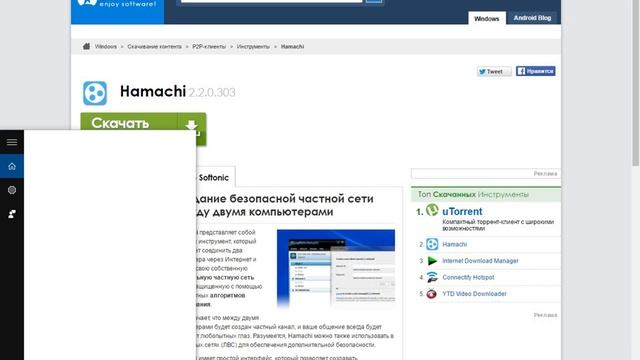Click Internet Download Manager icon
This screenshot has height=360, width=640.
click(x=432, y=261)
